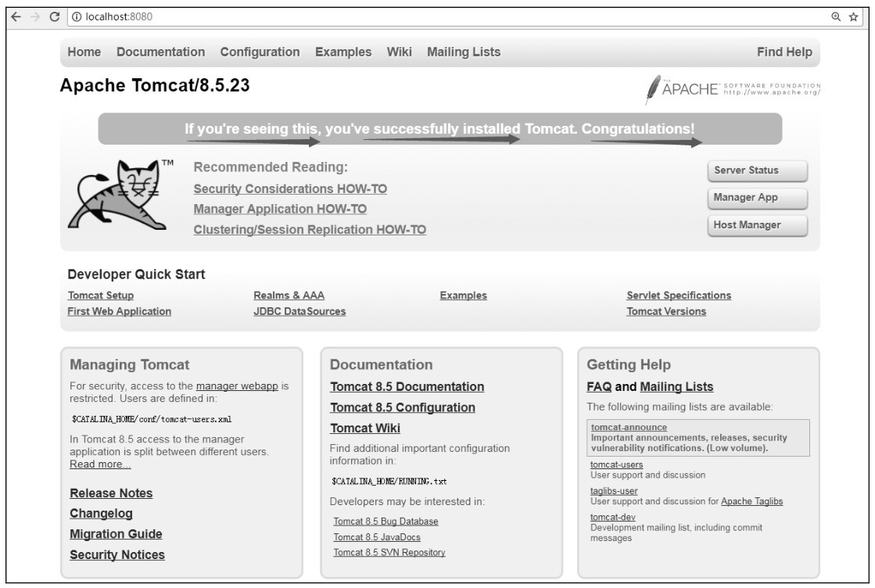Open the JDBC DataSources link
The width and height of the screenshot is (875, 588).
pos(299,311)
